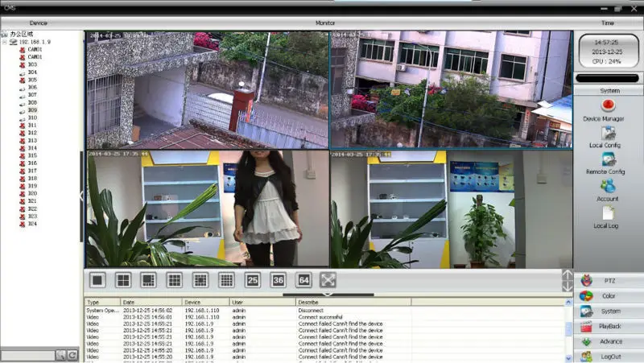The height and width of the screenshot is (363, 644).
Task: Select channel D20 in device tree
Action: point(32,194)
